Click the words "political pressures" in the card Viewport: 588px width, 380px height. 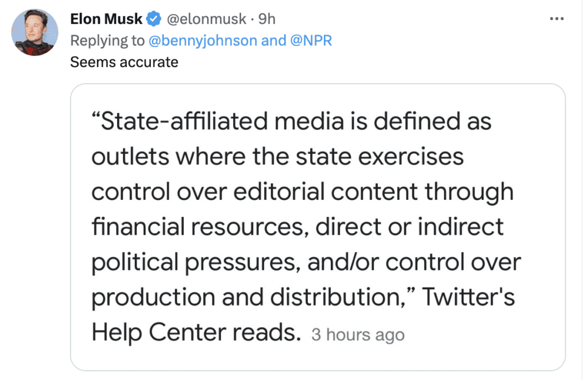(x=197, y=262)
